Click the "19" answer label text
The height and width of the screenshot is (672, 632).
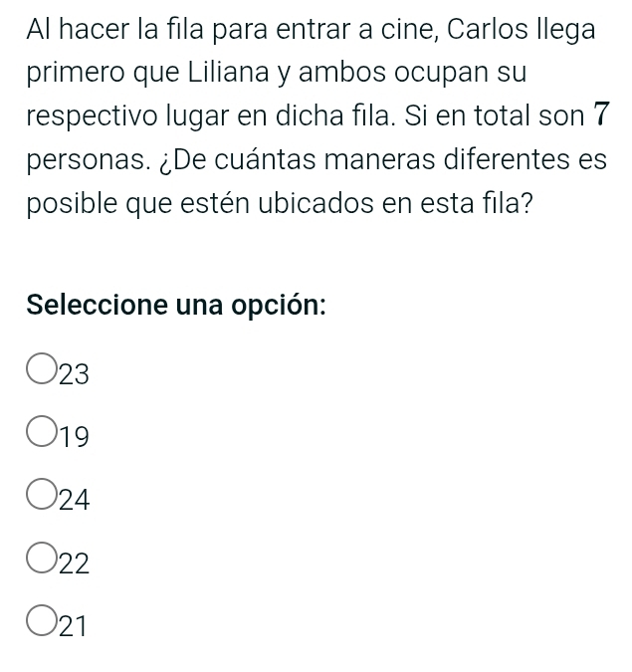[75, 437]
